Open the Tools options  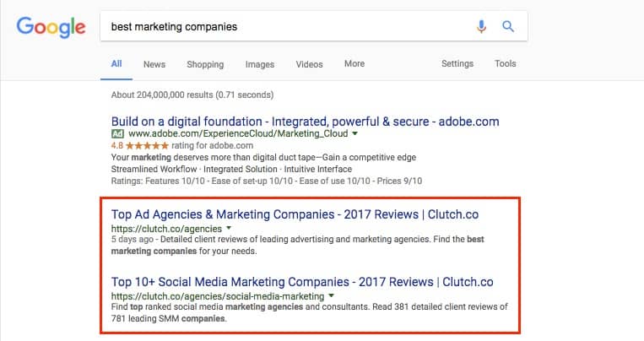506,63
